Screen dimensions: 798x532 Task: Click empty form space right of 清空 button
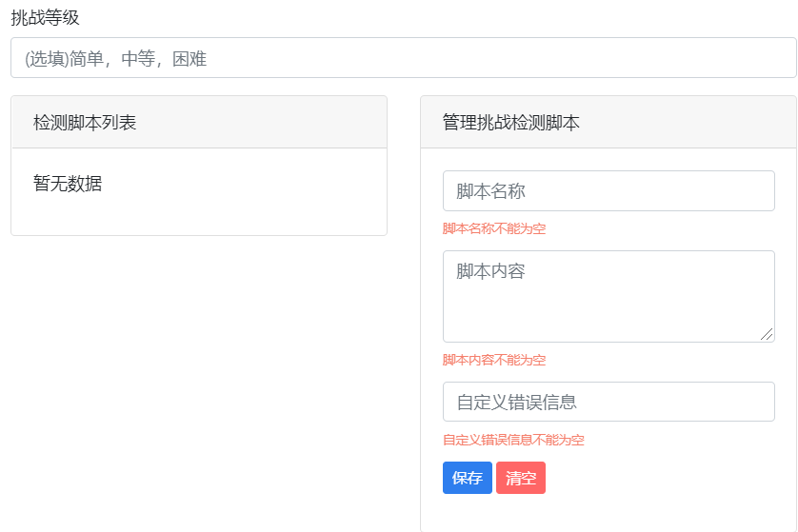point(667,478)
